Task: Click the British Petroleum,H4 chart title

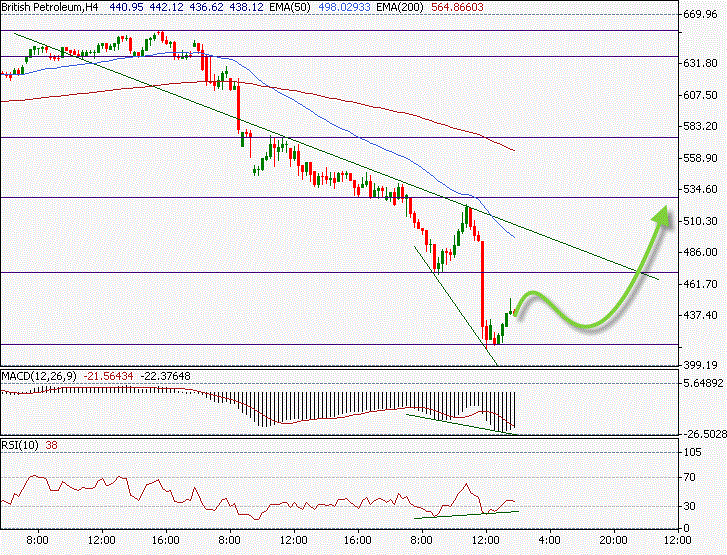Action: (51, 7)
